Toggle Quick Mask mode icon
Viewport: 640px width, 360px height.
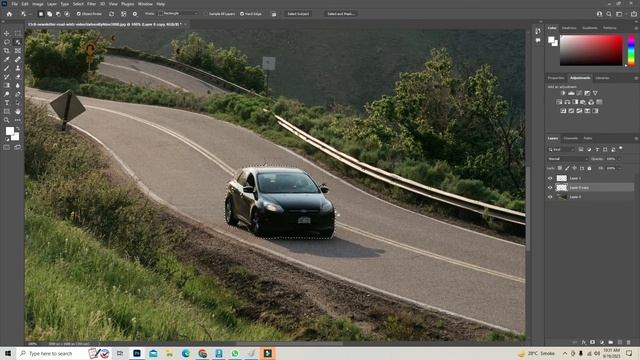click(7, 147)
